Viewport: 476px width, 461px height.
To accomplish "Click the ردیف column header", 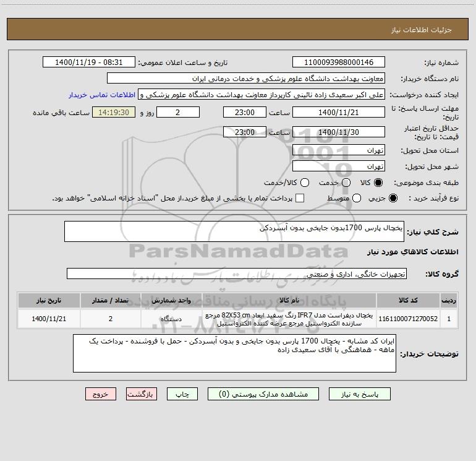I will click(x=449, y=300).
